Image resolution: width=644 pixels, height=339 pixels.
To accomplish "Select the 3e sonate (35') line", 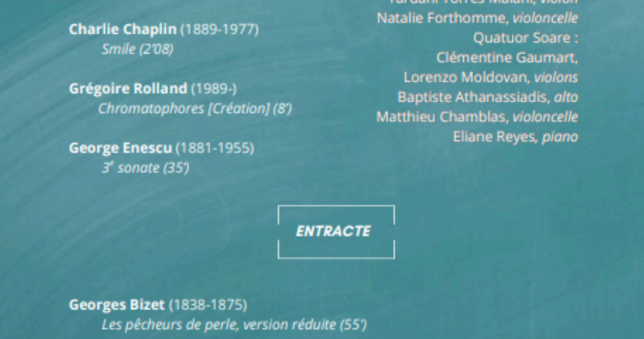I will [x=145, y=167].
